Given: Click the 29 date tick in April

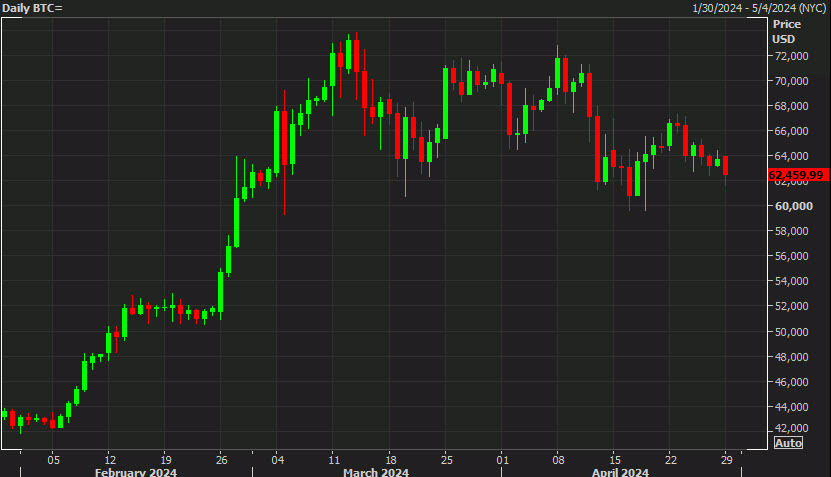Looking at the screenshot, I should click(x=727, y=460).
